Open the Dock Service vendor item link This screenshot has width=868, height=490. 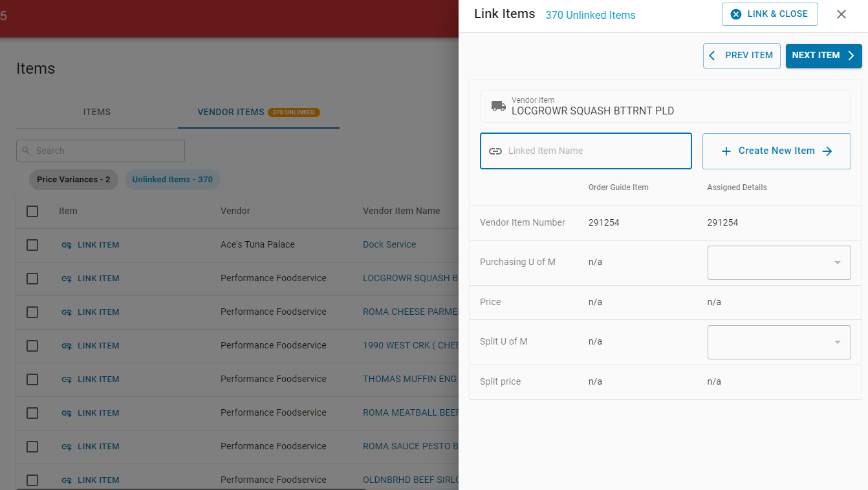click(x=389, y=245)
